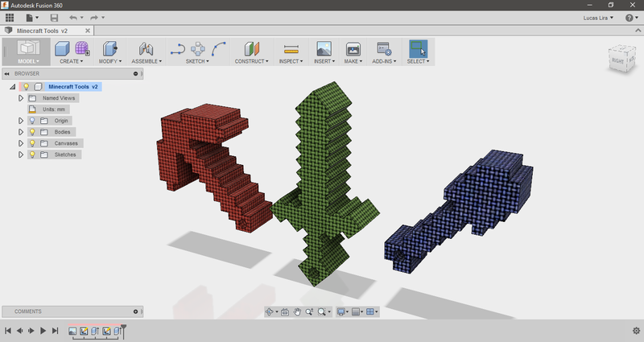Open the Data Panel grid icon
Screen dimensions: 644x342
(x=10, y=18)
